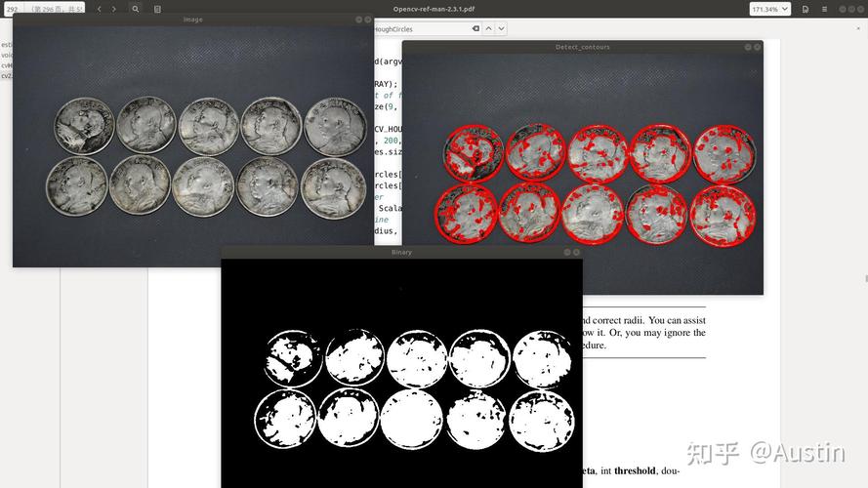The width and height of the screenshot is (868, 488).
Task: Go to the next page arrow
Action: [x=114, y=9]
